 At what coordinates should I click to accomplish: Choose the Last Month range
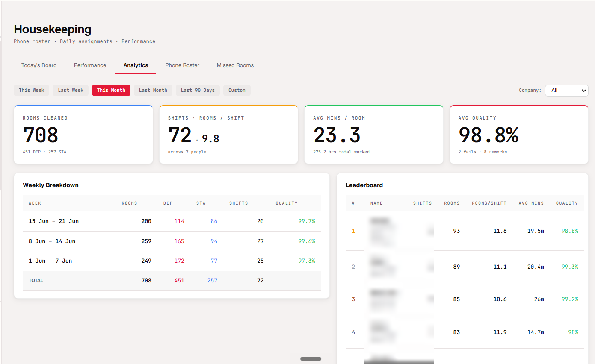pos(153,90)
